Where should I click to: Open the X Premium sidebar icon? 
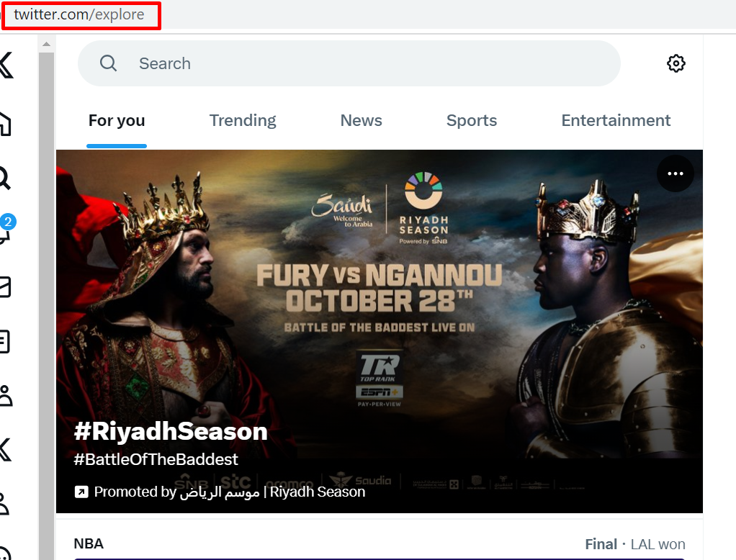click(4, 450)
